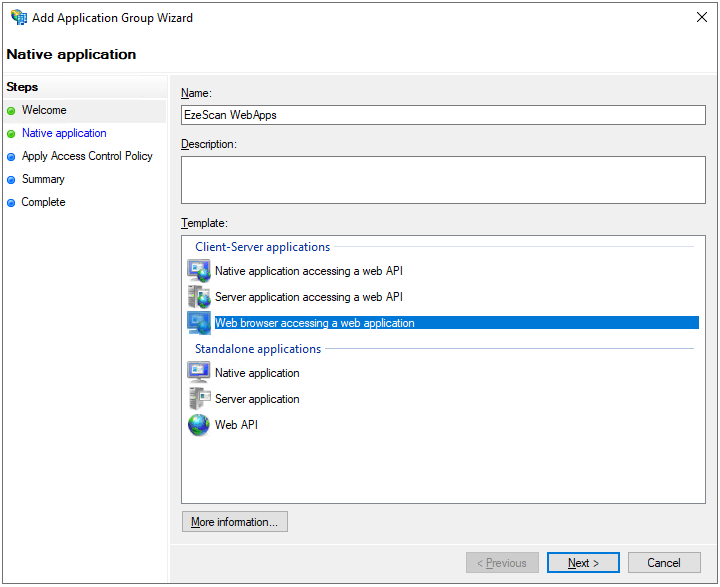The width and height of the screenshot is (720, 587).
Task: Click the Web browser accessing web application icon
Action: point(198,323)
